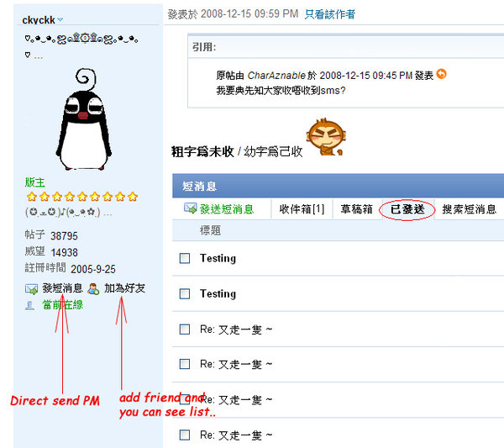504x448 pixels.
Task: Tick the checkbox for second Testing message
Action: point(185,293)
